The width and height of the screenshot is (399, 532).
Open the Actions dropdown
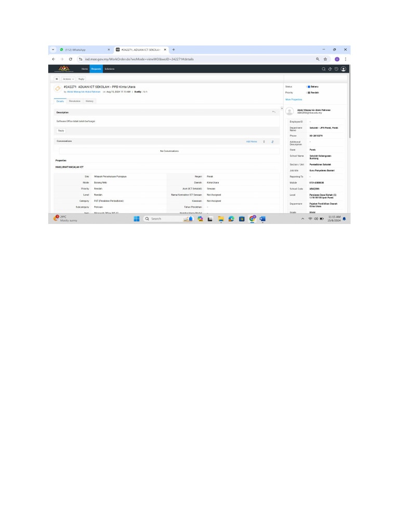click(x=68, y=79)
